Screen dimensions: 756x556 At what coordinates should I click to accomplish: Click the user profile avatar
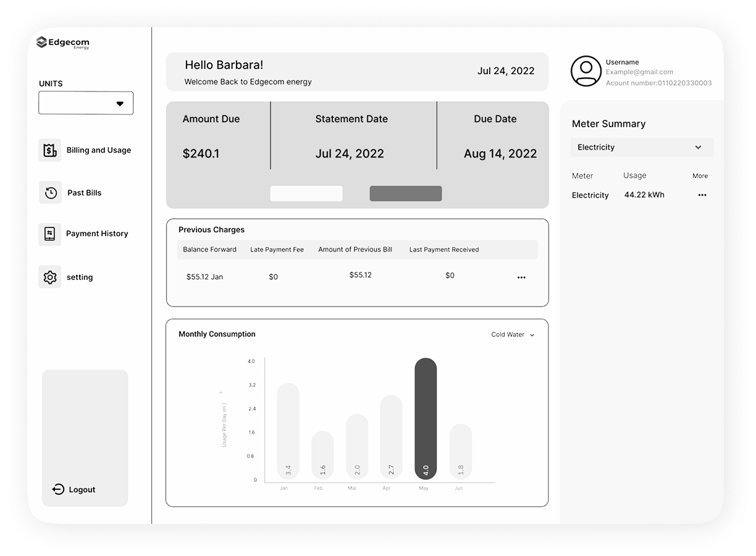pos(586,71)
